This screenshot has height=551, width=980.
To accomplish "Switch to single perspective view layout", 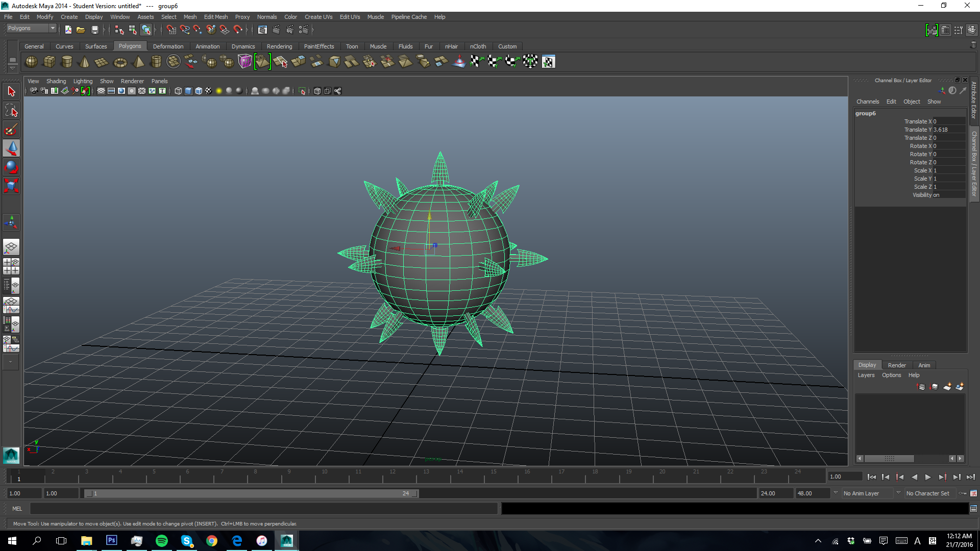I will tap(11, 247).
